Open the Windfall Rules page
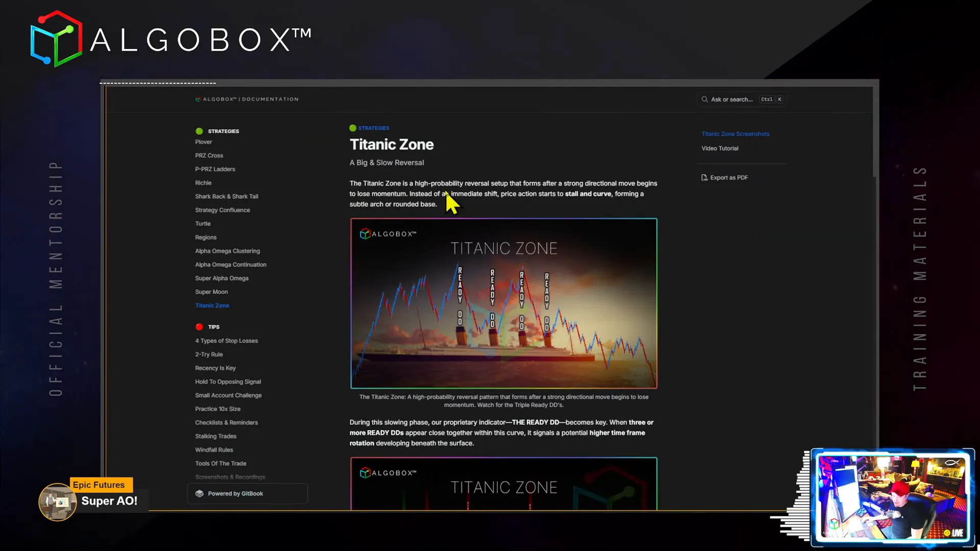Image resolution: width=980 pixels, height=551 pixels. tap(214, 450)
